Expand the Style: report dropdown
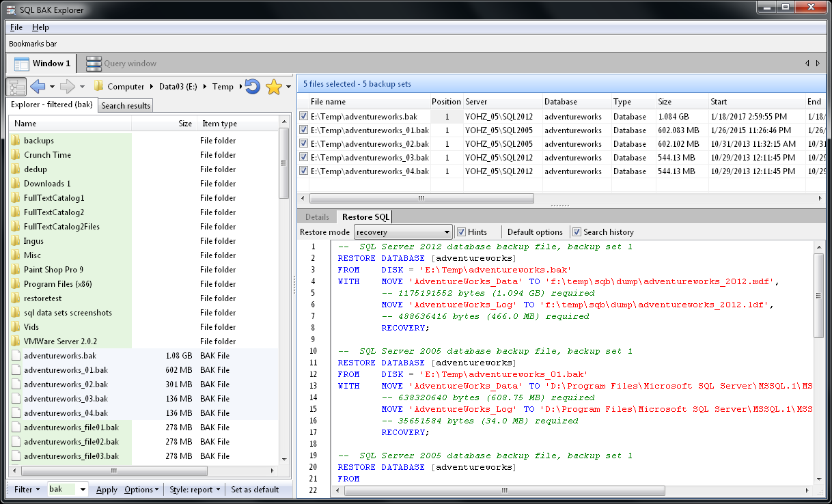Image resolution: width=832 pixels, height=504 pixels. tap(195, 490)
